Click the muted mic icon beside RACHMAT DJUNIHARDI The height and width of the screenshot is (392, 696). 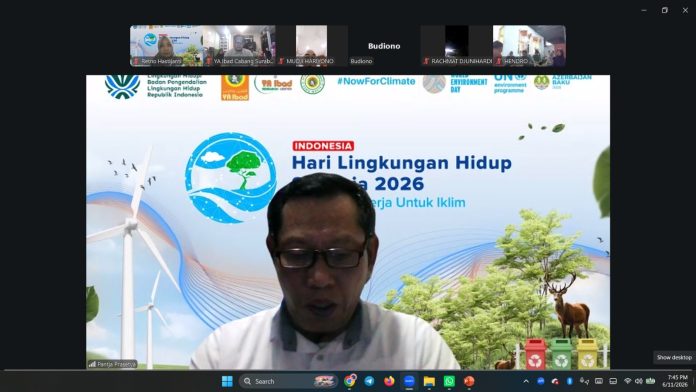click(x=426, y=61)
